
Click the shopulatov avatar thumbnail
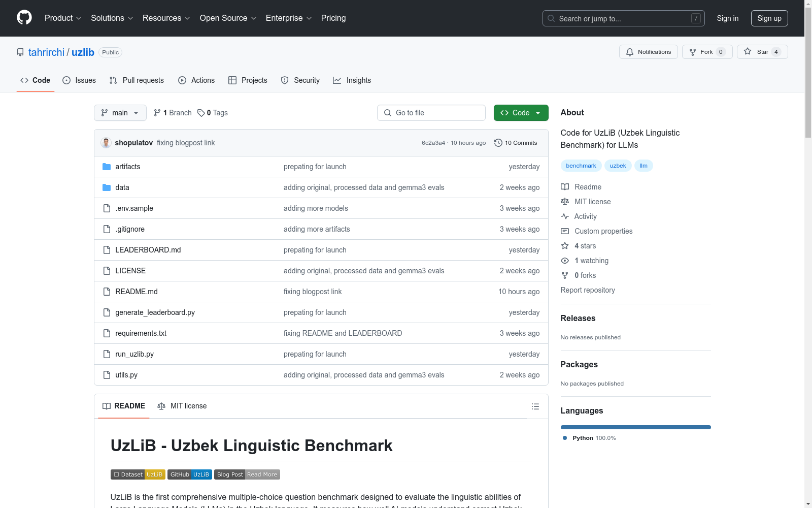106,143
